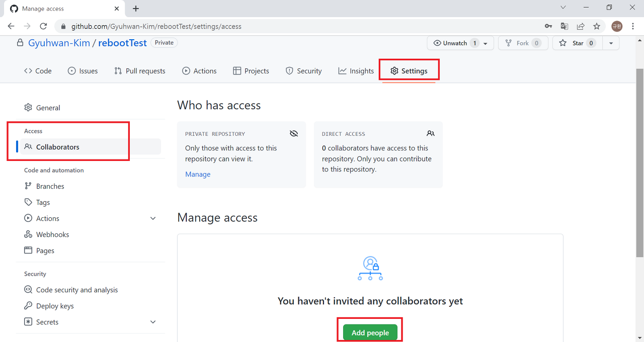Click the Manage access heading
Image resolution: width=644 pixels, height=342 pixels.
click(x=217, y=217)
